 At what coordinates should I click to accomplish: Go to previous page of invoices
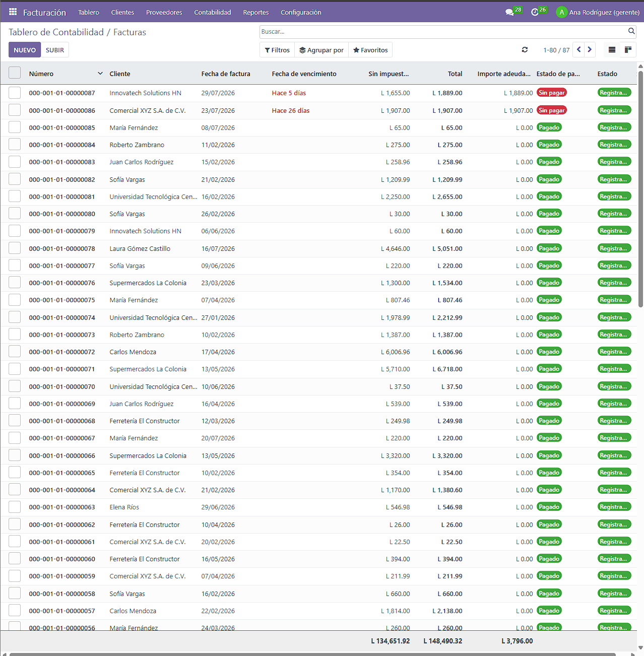(579, 49)
